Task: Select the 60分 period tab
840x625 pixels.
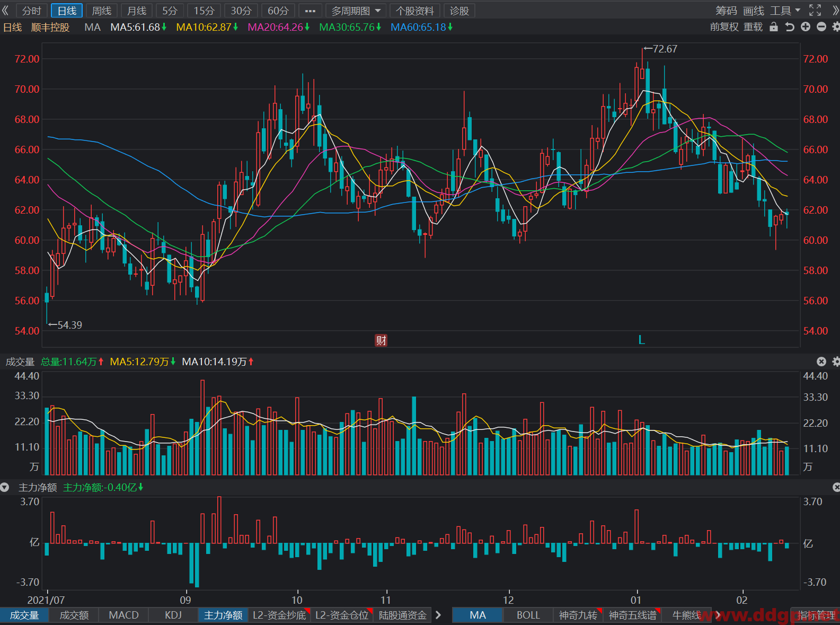Action: pyautogui.click(x=278, y=11)
